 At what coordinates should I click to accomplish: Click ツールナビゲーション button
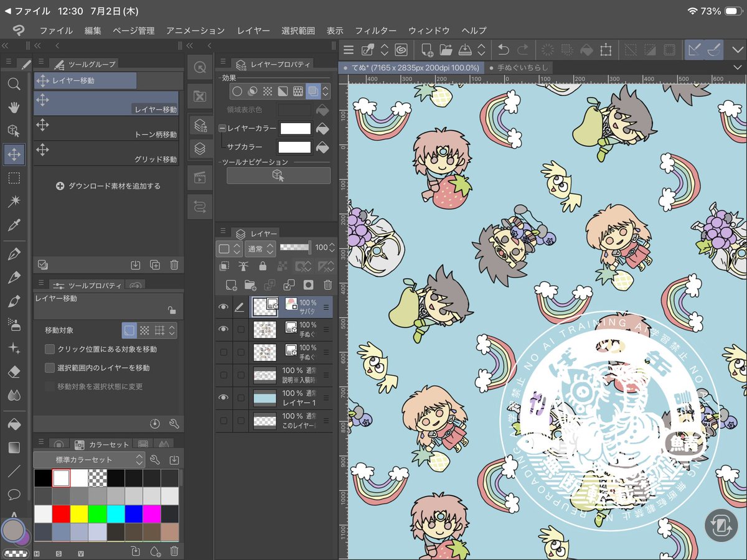[278, 176]
